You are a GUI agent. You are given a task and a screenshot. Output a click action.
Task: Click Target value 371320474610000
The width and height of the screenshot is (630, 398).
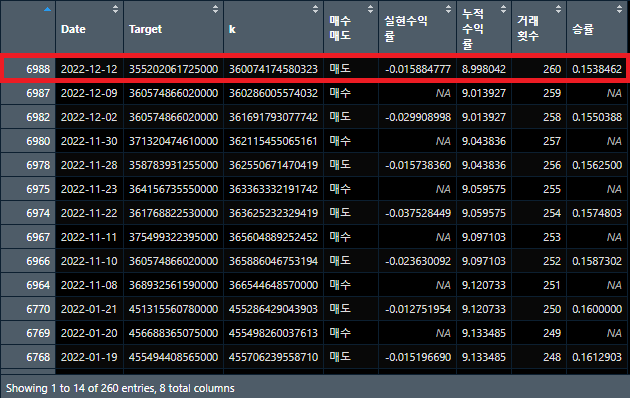173,141
